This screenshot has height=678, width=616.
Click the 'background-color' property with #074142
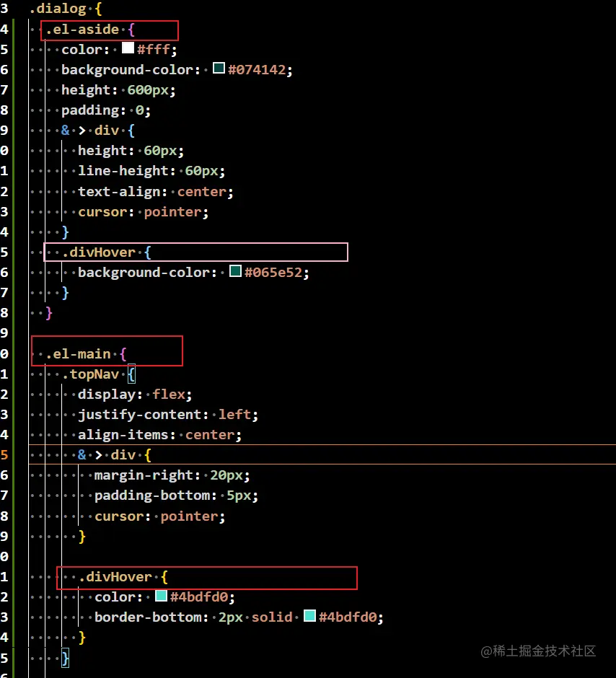click(127, 70)
